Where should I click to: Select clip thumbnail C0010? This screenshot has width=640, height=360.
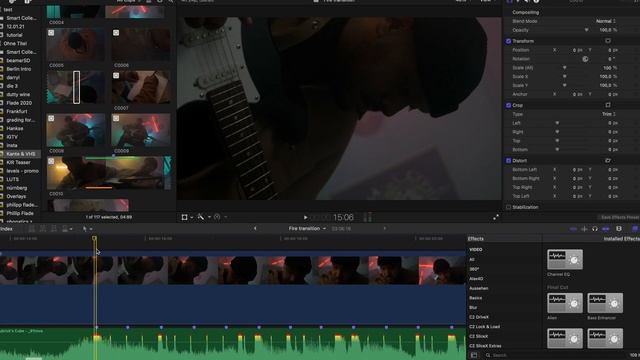(109, 173)
